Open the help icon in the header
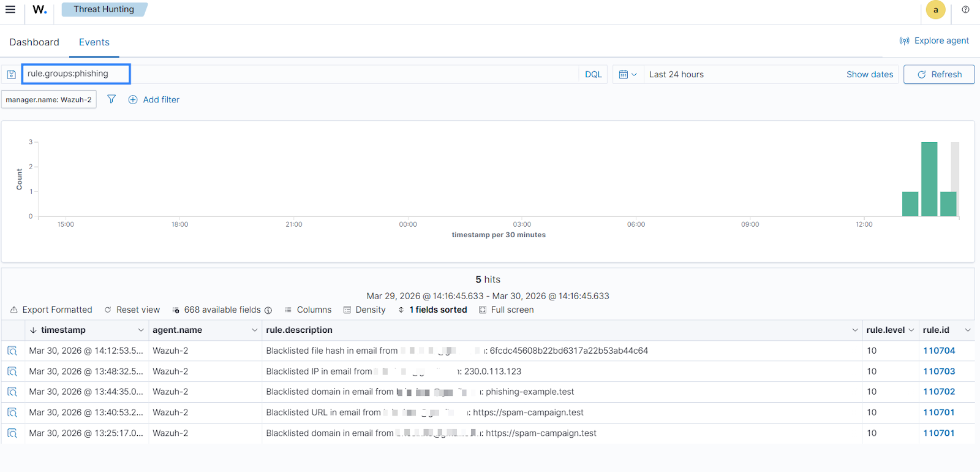The image size is (980, 472). click(x=965, y=10)
